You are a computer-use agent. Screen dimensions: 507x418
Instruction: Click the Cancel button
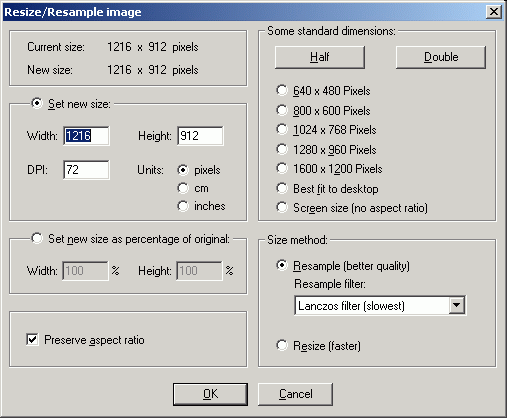pos(295,394)
